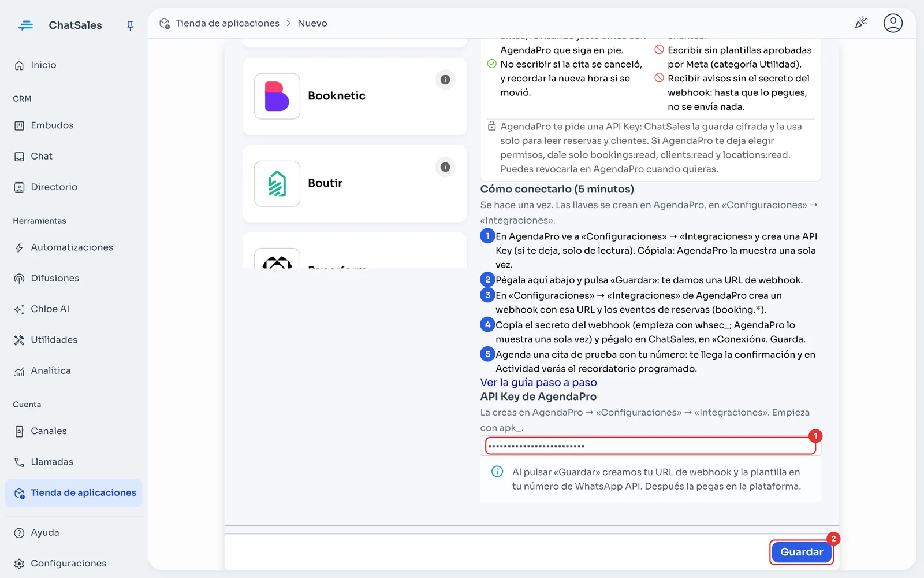Go back via Tienda de aplicaciones breadcrumb
Image resolution: width=924 pixels, height=578 pixels.
tap(228, 23)
